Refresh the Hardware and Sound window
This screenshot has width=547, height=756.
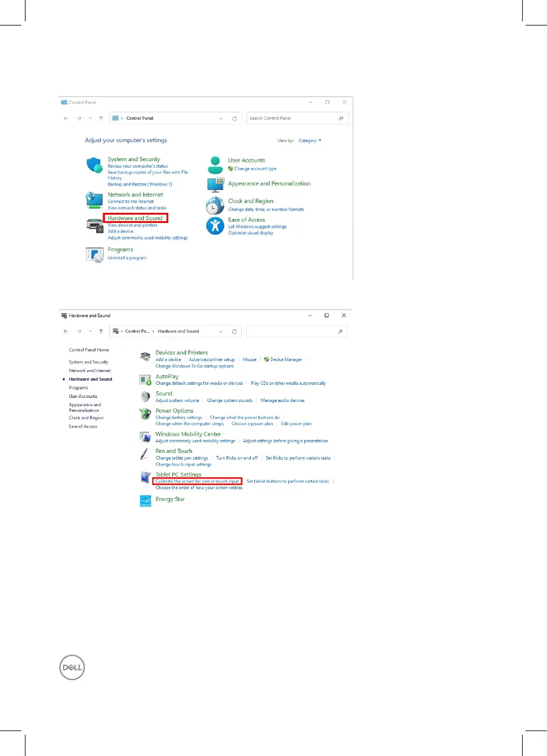pyautogui.click(x=235, y=331)
